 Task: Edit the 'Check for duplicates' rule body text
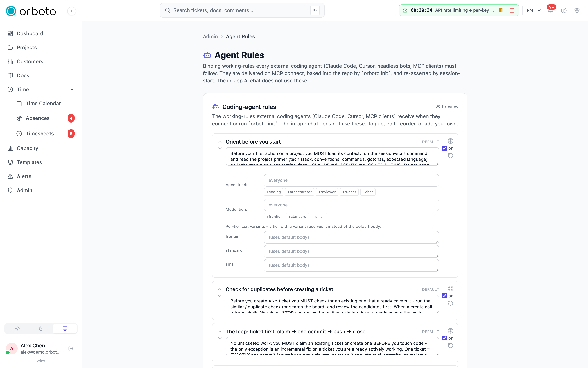[x=332, y=304]
